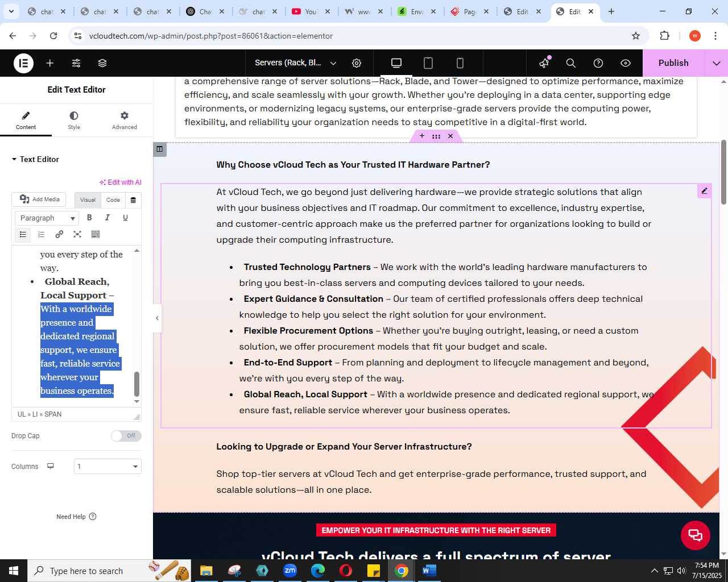Switch editor to Visual tab
The height and width of the screenshot is (582, 728).
tap(88, 200)
